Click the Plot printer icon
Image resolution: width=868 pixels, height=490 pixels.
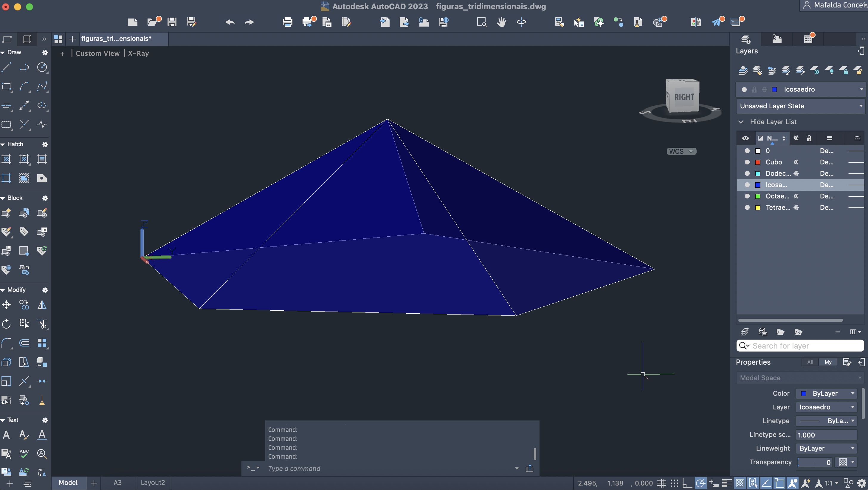tap(287, 22)
